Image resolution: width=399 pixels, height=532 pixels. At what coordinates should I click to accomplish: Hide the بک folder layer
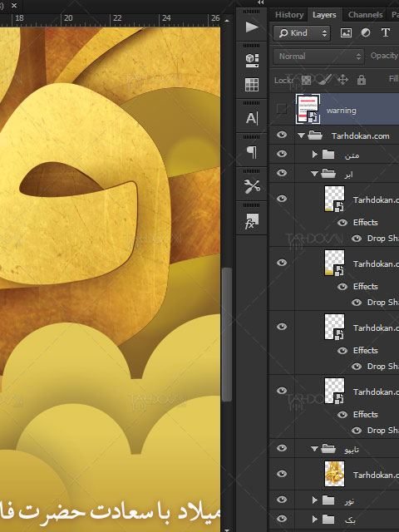(x=282, y=519)
